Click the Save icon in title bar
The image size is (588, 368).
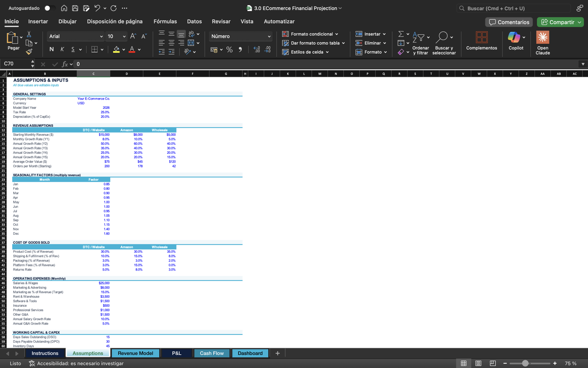tap(75, 8)
